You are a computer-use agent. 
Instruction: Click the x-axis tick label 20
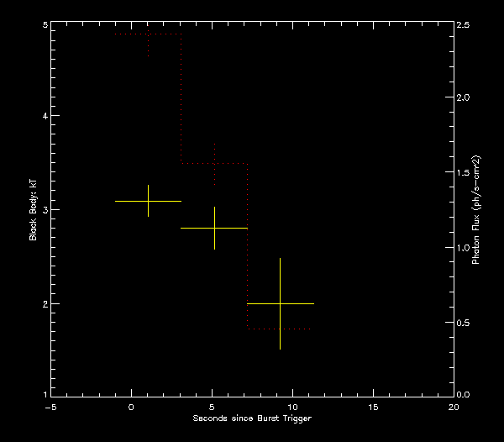point(454,406)
